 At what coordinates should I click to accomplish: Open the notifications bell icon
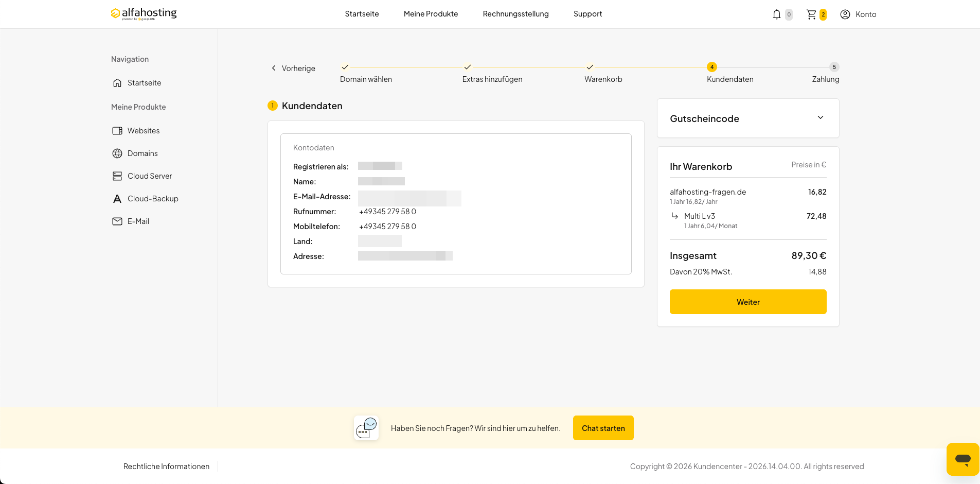[777, 14]
